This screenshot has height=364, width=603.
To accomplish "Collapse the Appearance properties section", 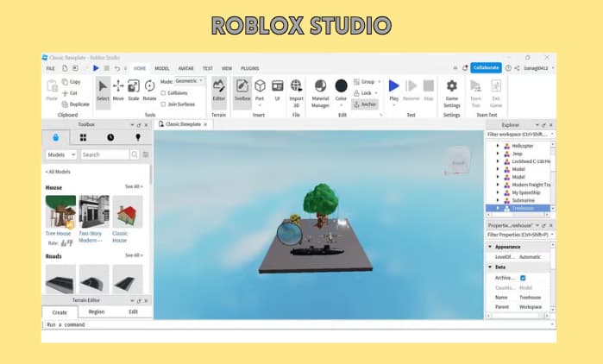I will click(490, 247).
